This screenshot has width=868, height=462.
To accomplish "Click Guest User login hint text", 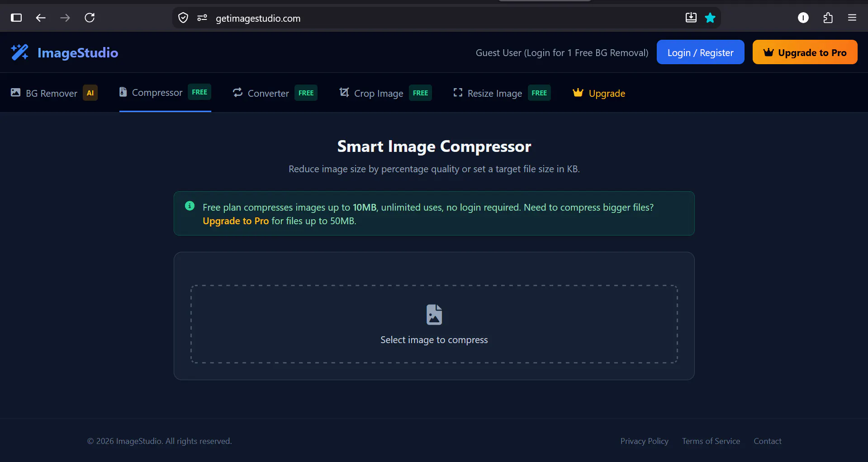I will (562, 53).
